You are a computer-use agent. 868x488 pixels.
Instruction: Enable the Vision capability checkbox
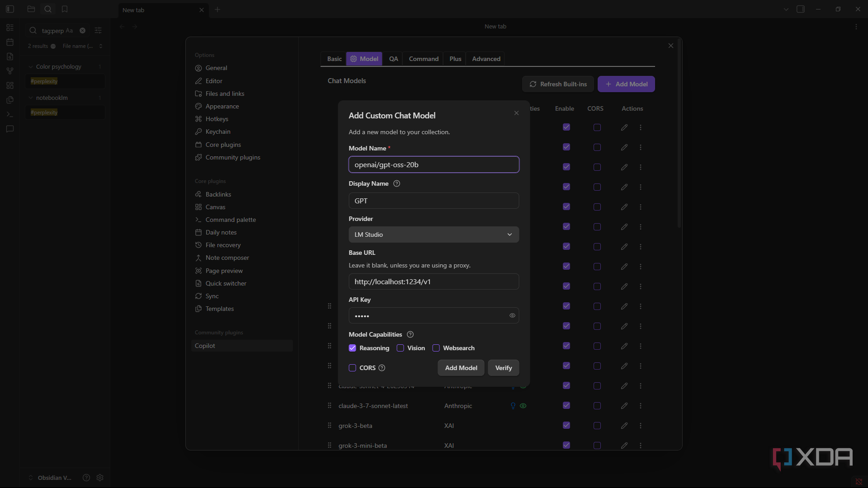click(400, 348)
